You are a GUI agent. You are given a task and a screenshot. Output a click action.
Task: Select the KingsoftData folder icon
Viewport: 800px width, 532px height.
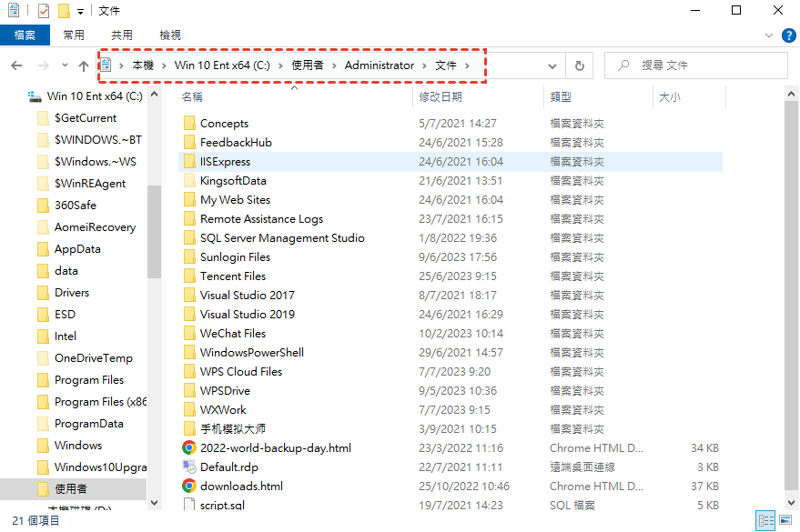[x=189, y=180]
